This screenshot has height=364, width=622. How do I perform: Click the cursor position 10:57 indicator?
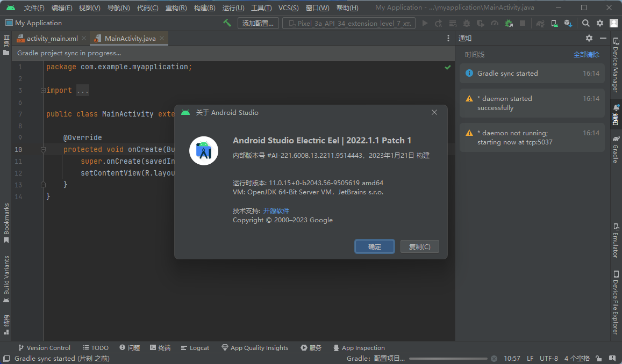click(512, 359)
